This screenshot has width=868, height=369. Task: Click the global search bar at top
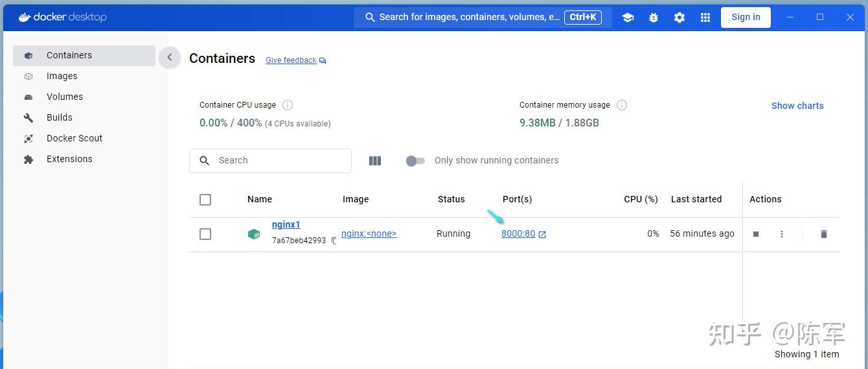point(483,18)
